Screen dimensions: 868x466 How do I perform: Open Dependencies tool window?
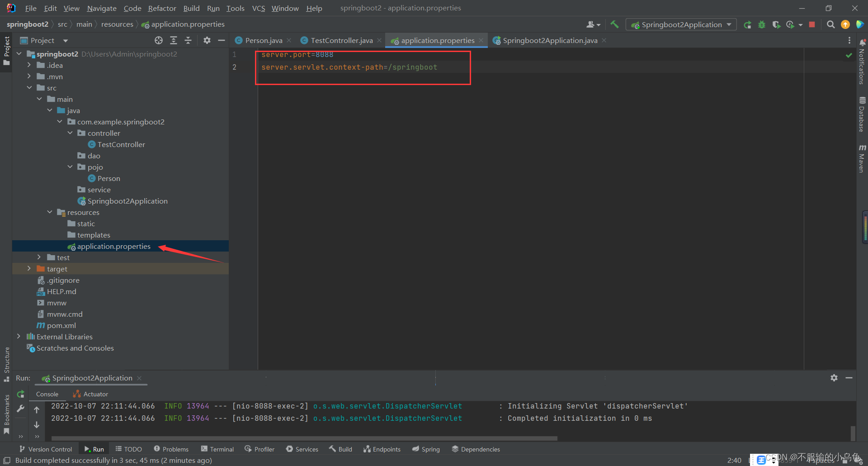click(x=476, y=449)
